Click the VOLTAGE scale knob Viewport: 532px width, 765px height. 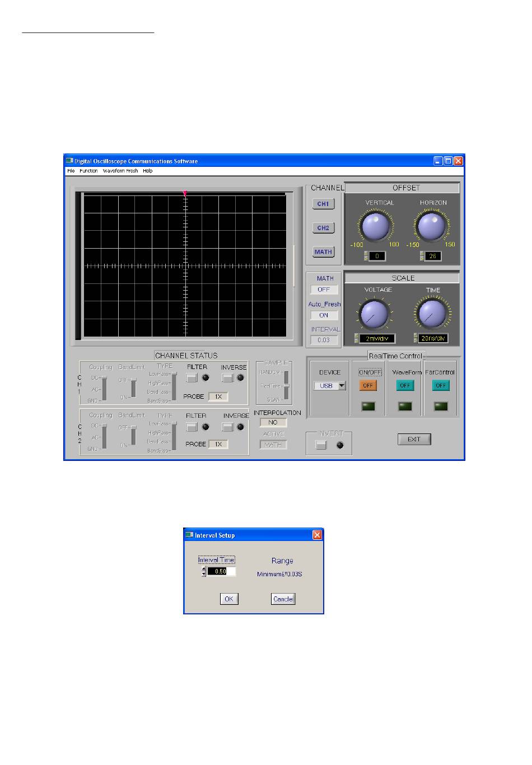(375, 314)
